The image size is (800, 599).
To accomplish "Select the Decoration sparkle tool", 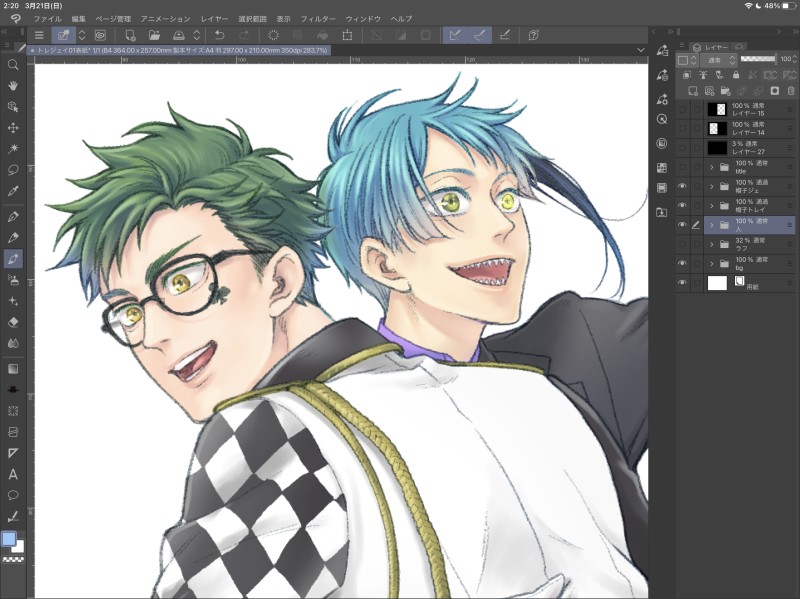I will (x=13, y=301).
